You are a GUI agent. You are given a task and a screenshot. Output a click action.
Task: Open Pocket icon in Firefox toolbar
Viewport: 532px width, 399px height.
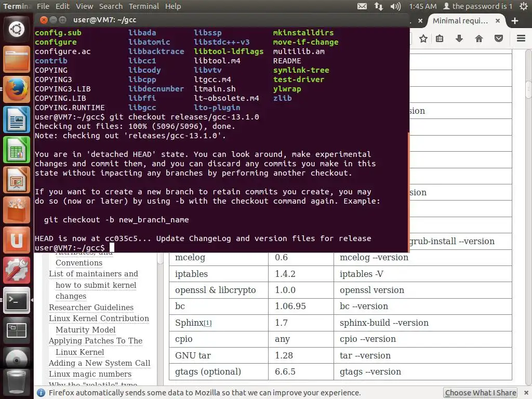click(498, 38)
